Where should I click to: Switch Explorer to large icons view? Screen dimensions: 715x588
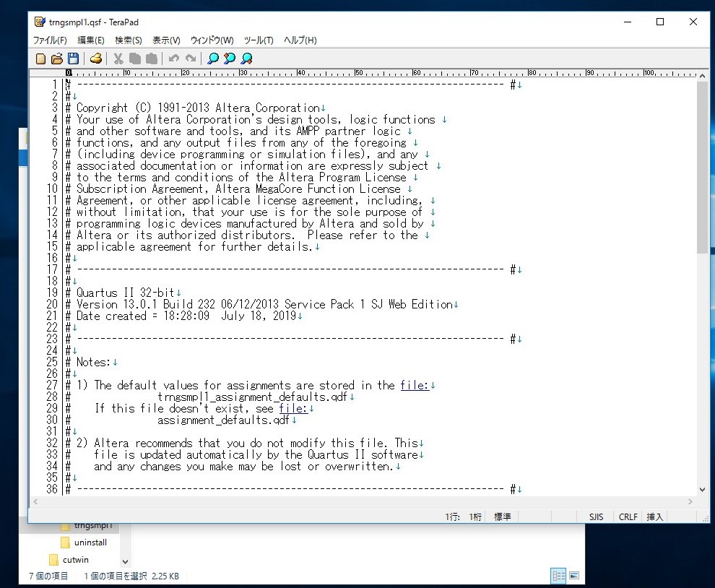(x=574, y=576)
